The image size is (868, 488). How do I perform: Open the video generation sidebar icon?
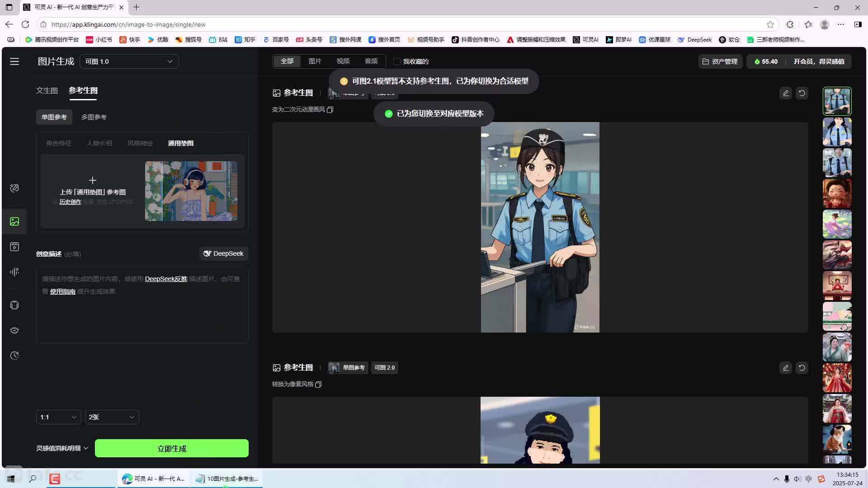(x=14, y=247)
